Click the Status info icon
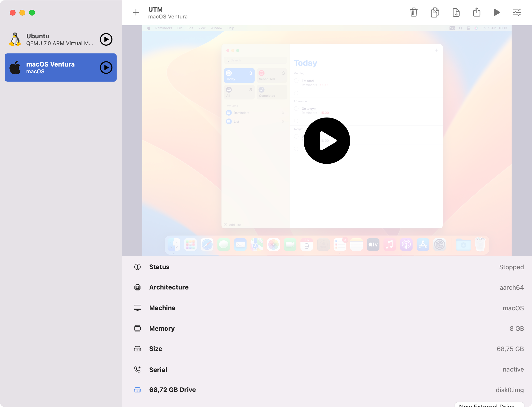532x407 pixels. coord(137,267)
